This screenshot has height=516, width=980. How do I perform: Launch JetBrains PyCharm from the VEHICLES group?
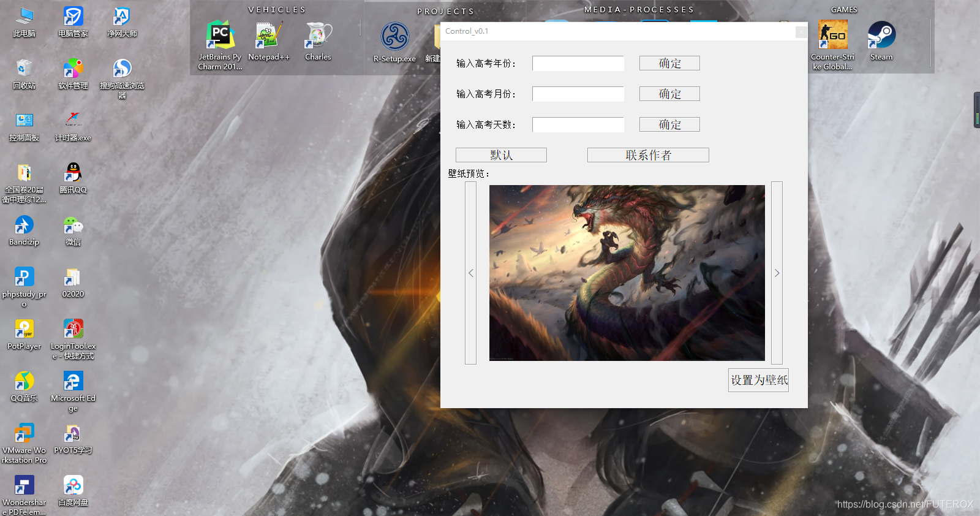pyautogui.click(x=220, y=45)
